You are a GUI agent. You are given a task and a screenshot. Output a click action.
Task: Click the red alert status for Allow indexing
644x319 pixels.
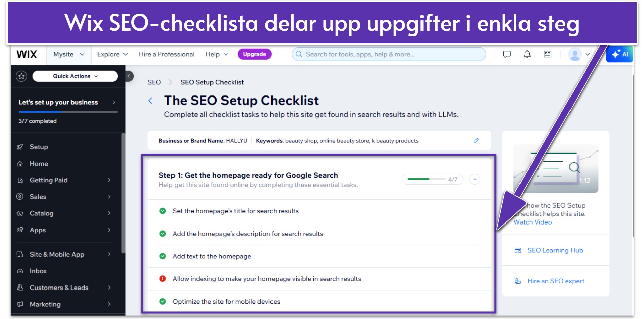pyautogui.click(x=163, y=279)
